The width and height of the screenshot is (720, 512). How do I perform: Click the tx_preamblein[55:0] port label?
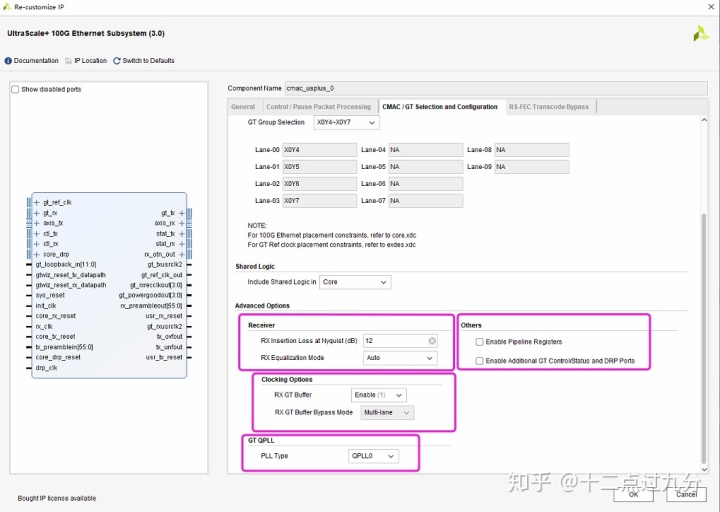coord(64,347)
